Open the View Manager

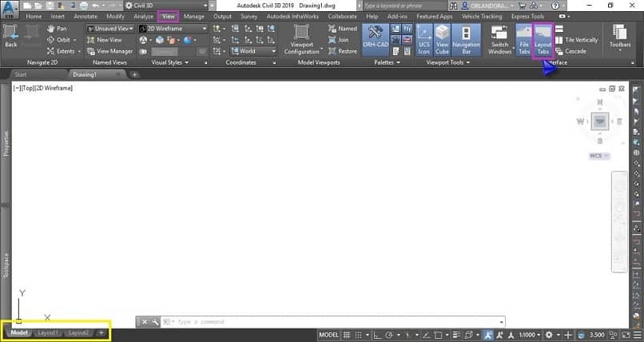pyautogui.click(x=110, y=51)
